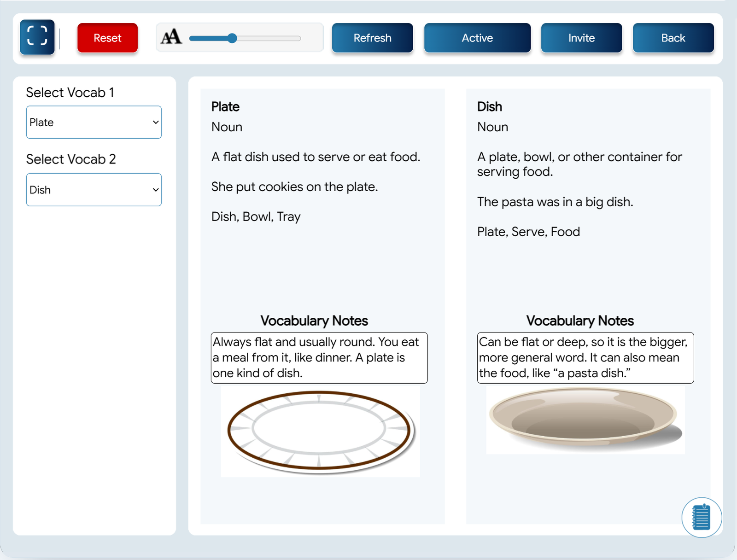
Task: Click the 'Plate, Serve, Food' related words
Action: tap(528, 232)
